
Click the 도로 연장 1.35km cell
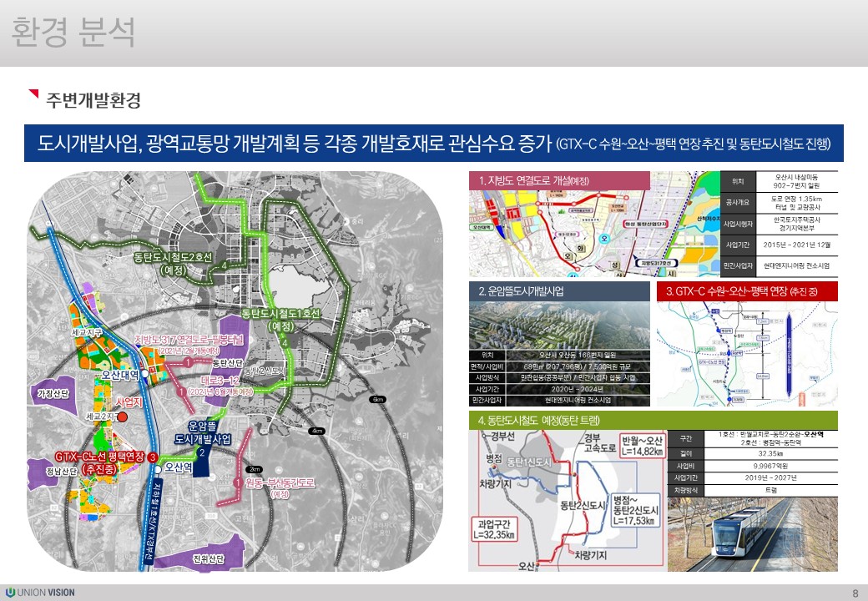coord(796,203)
